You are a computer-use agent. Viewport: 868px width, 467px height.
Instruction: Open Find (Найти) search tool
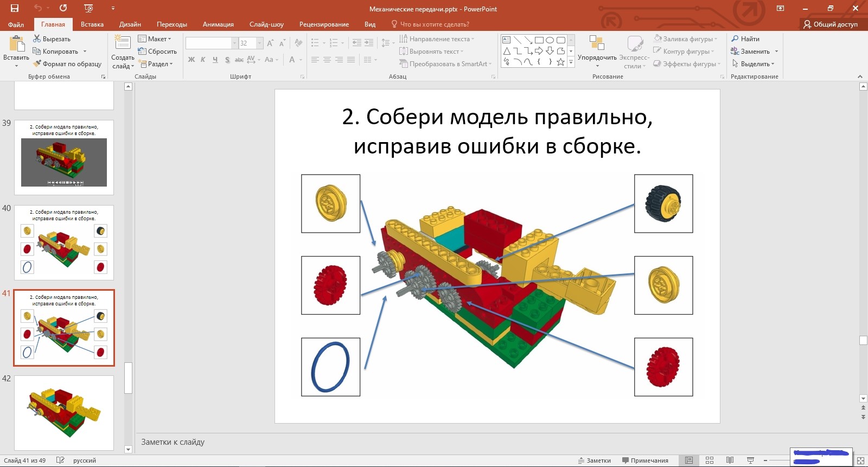coord(745,39)
